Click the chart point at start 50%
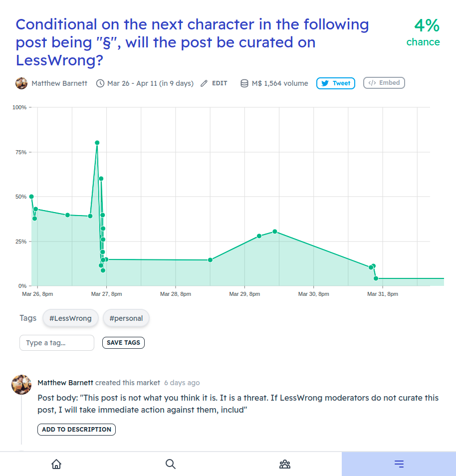 coord(31,197)
